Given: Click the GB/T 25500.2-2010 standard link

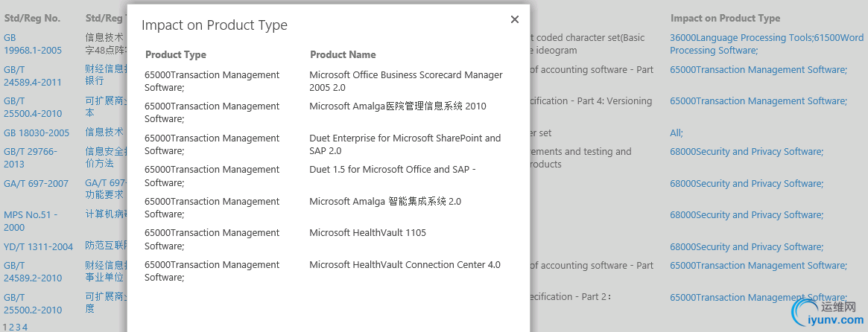Looking at the screenshot, I should tap(33, 304).
